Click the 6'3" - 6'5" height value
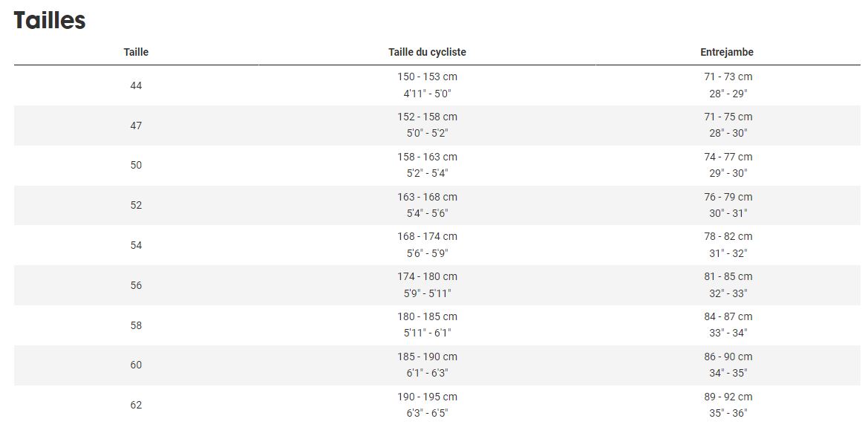868x436 pixels. (427, 413)
